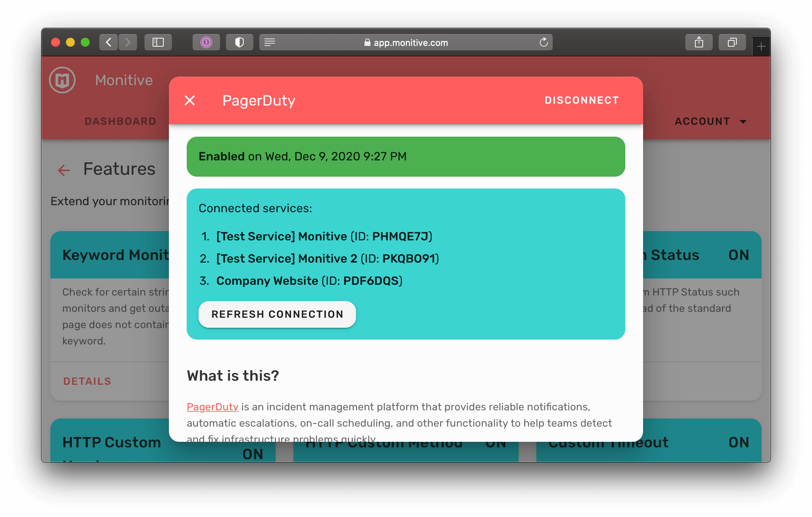Toggle the Safari sidebar

(x=158, y=42)
